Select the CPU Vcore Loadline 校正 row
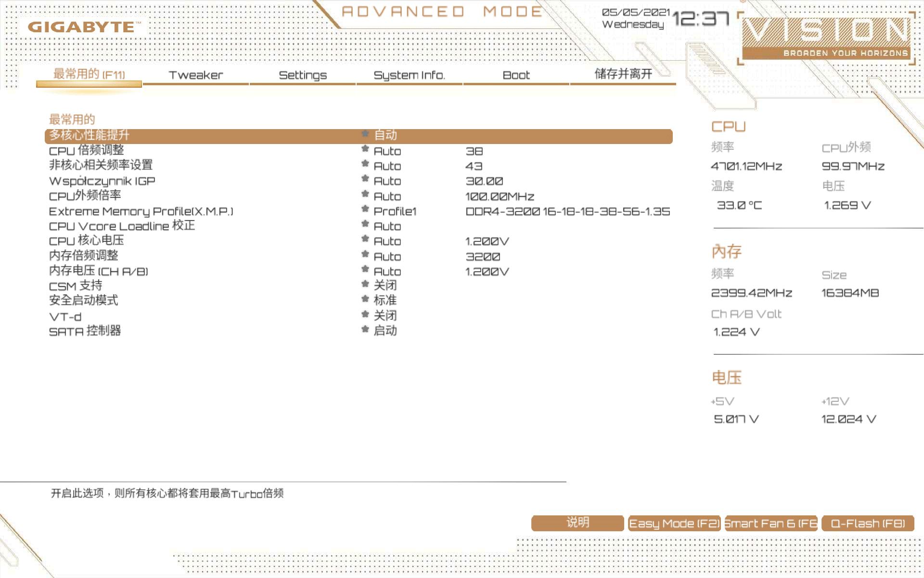 point(122,226)
